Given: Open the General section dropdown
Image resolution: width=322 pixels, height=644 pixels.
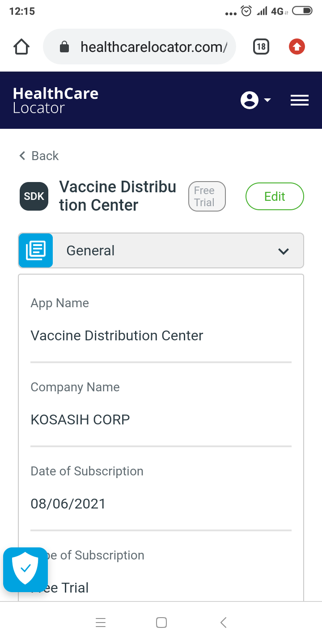Looking at the screenshot, I should tap(161, 250).
